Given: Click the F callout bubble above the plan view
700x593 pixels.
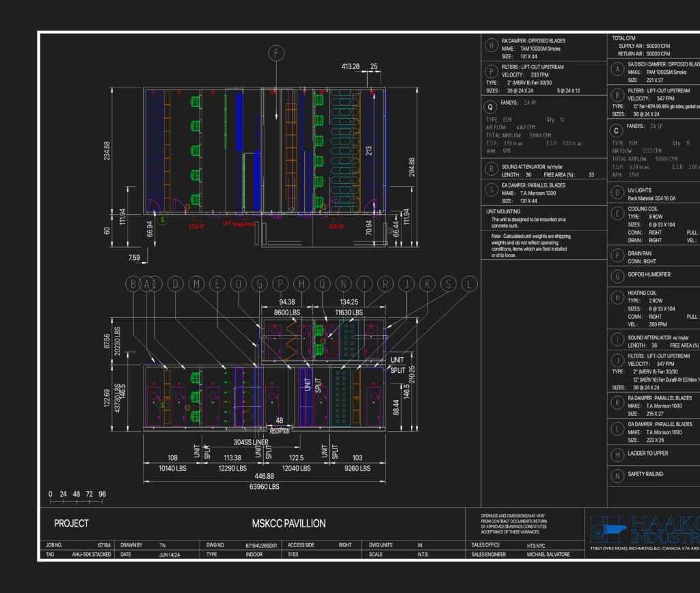Looking at the screenshot, I should tap(276, 53).
